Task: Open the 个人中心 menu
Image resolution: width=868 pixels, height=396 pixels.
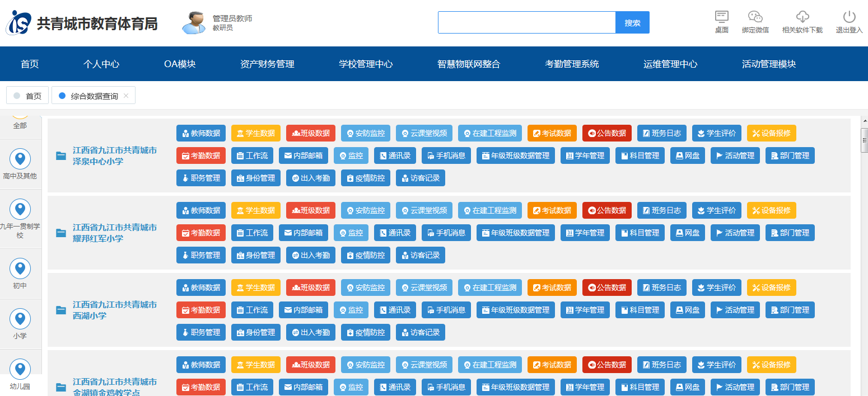Action: 101,64
